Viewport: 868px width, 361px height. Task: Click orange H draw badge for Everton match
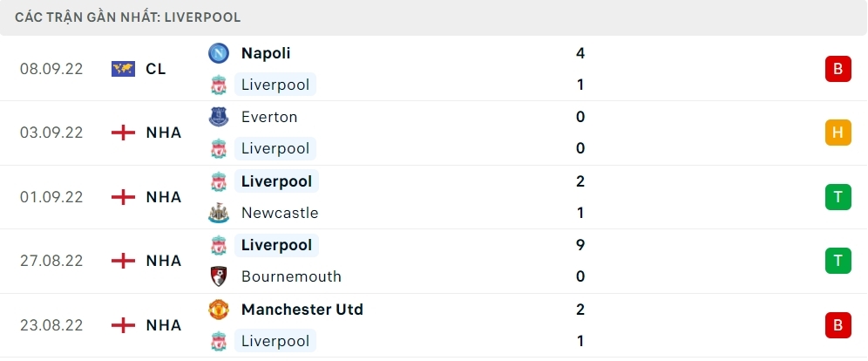pos(837,133)
